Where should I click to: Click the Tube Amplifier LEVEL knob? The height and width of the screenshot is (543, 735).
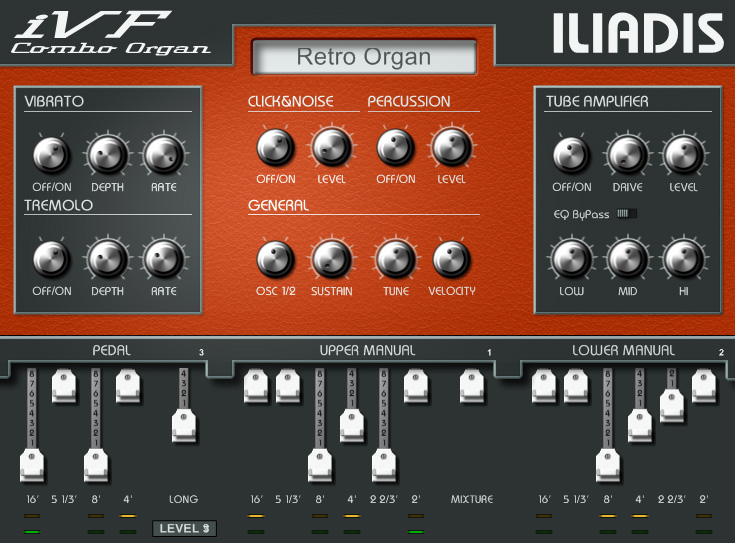click(x=683, y=155)
